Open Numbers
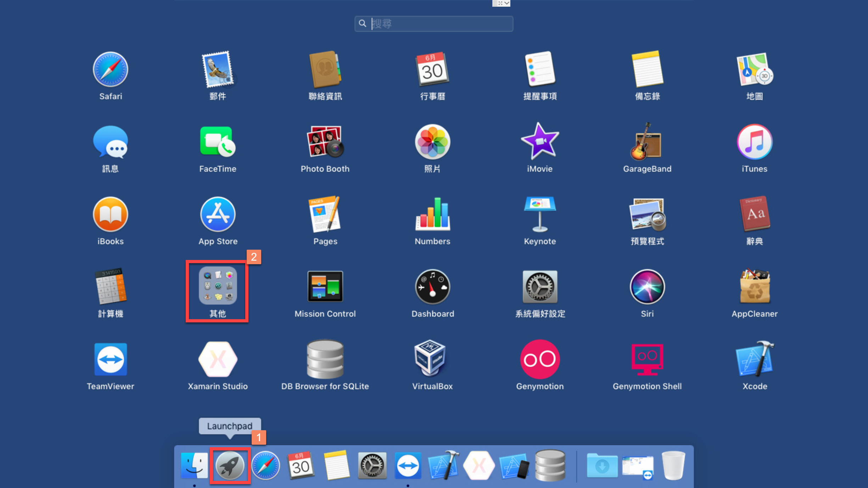The image size is (868, 488). coord(432,215)
